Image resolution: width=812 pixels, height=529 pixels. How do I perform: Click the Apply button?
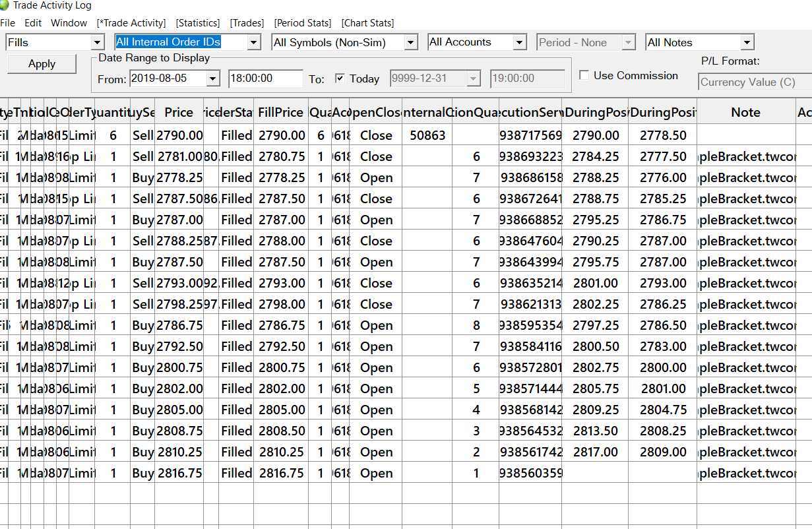(x=42, y=64)
